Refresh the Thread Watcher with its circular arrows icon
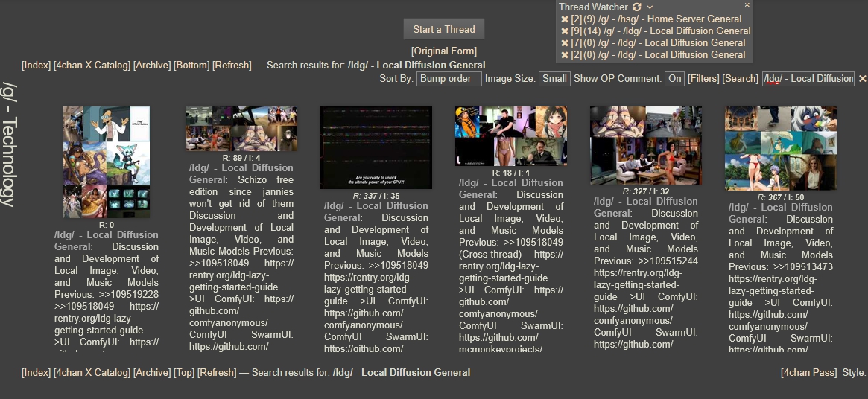 click(x=636, y=7)
